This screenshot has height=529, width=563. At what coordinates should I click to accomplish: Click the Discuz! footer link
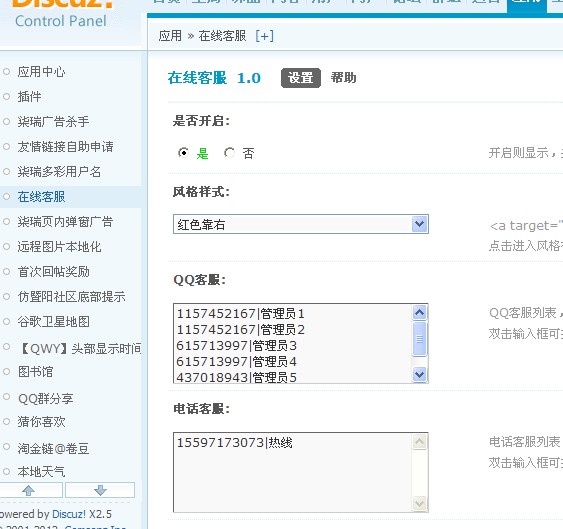tap(69, 514)
